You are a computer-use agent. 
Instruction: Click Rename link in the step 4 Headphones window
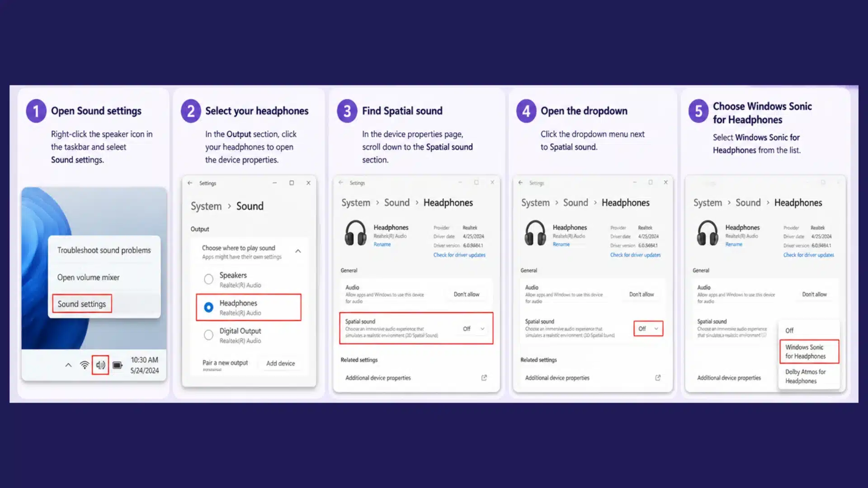561,244
